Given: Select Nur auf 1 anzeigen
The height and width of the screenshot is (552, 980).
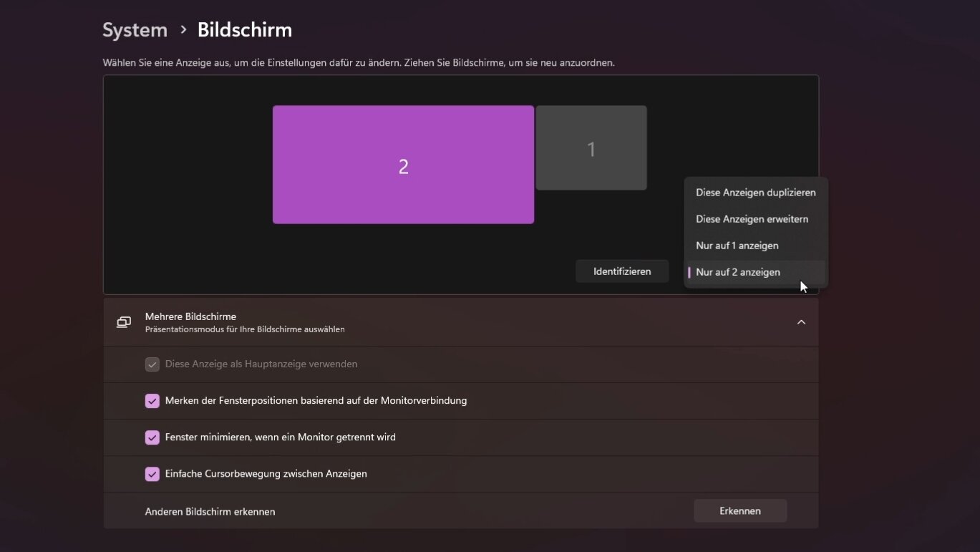Looking at the screenshot, I should [737, 246].
